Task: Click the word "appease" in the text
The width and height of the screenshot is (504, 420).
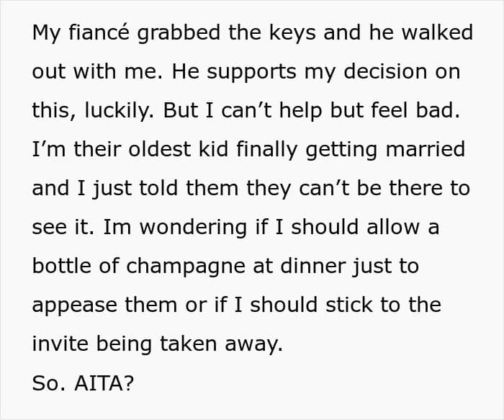Action: click(x=74, y=306)
